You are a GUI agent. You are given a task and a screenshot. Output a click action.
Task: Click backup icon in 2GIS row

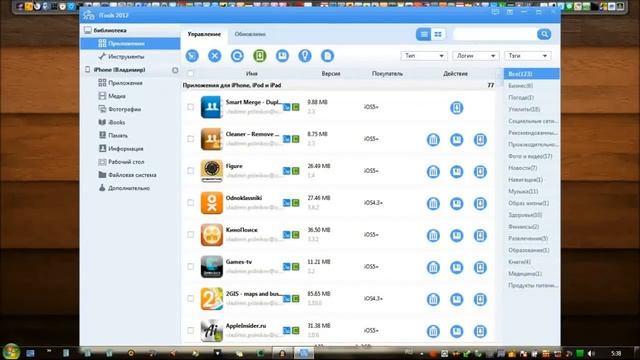[456, 299]
